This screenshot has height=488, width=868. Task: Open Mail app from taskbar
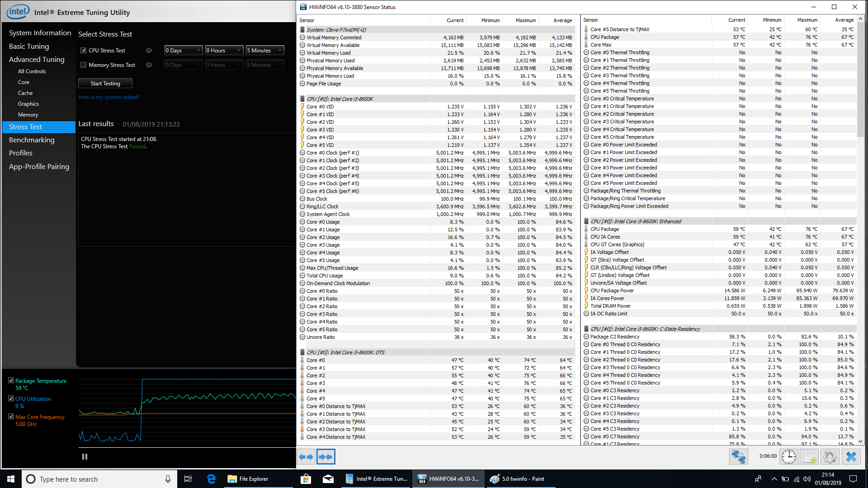(x=328, y=479)
